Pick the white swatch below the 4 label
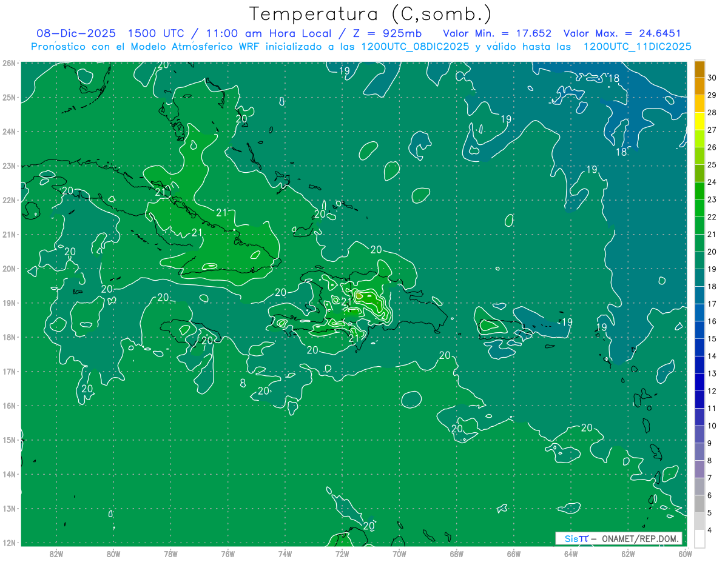The image size is (728, 562). coord(700,538)
